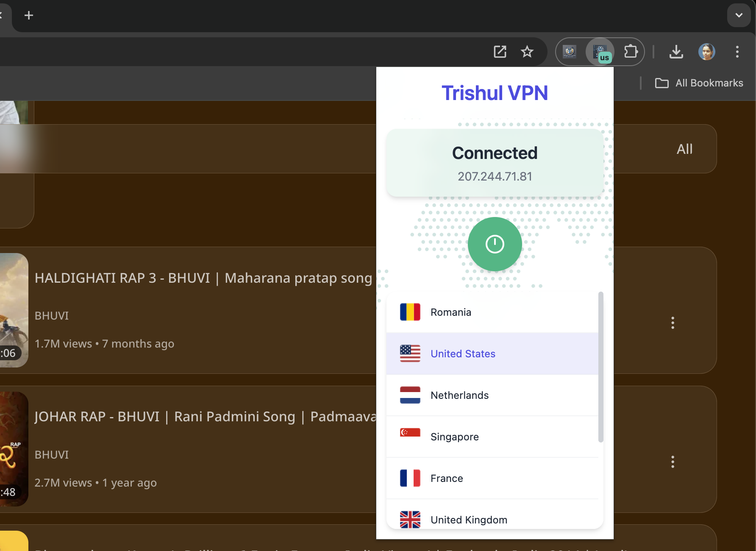Open HALDIGHATI RAP 3 video title
756x551 pixels.
click(203, 278)
